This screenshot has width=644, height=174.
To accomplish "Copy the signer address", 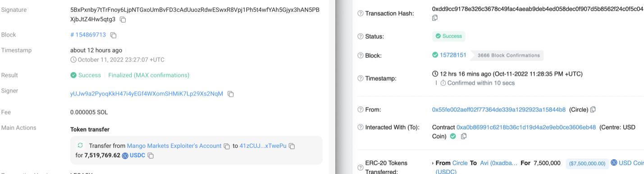I will [231, 94].
